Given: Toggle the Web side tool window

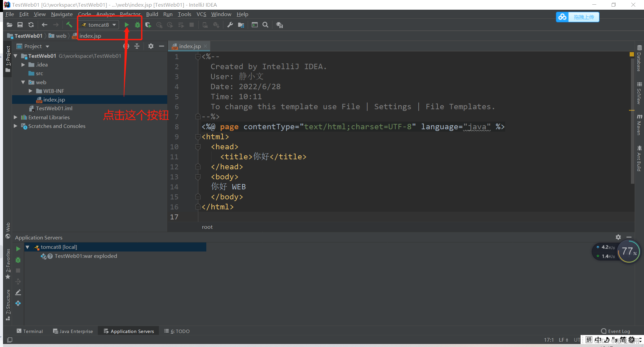Looking at the screenshot, I should tap(8, 230).
